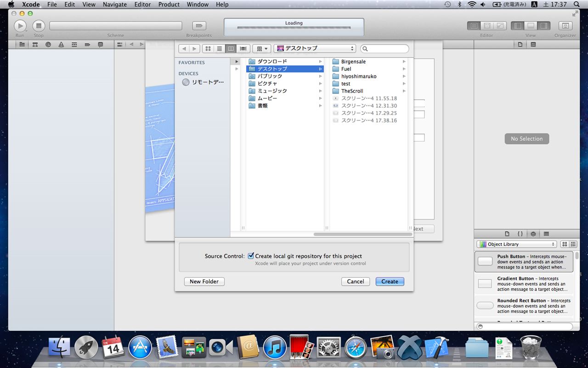Select リモートデ… under Devices
Viewport: 588px width, 368px height.
click(x=203, y=82)
